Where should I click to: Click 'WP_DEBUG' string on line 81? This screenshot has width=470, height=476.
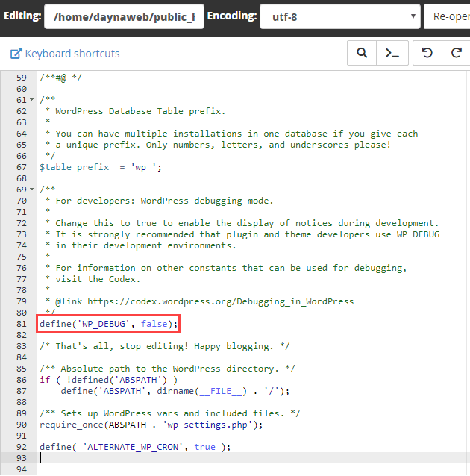104,324
